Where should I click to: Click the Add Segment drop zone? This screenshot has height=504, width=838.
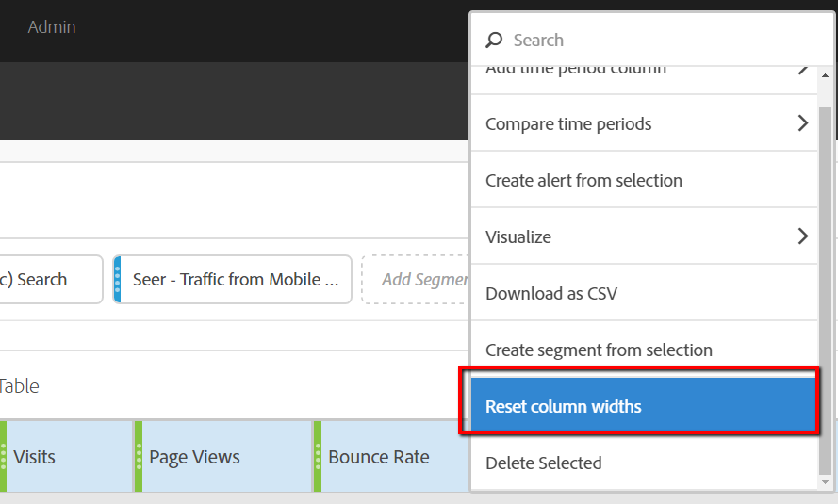tap(417, 280)
